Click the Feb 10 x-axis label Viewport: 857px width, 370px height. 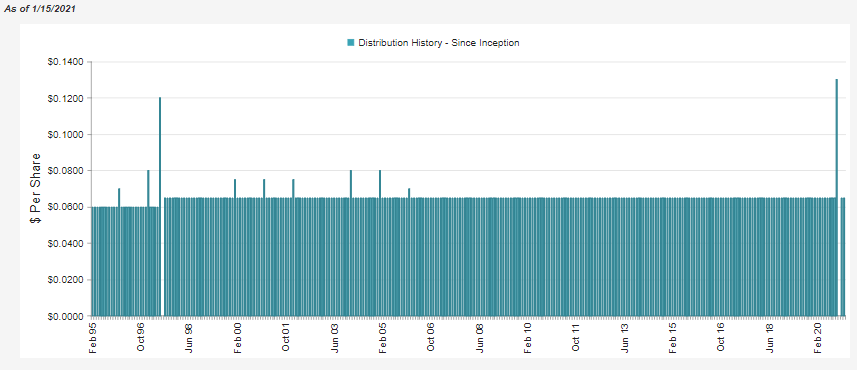[x=527, y=338]
